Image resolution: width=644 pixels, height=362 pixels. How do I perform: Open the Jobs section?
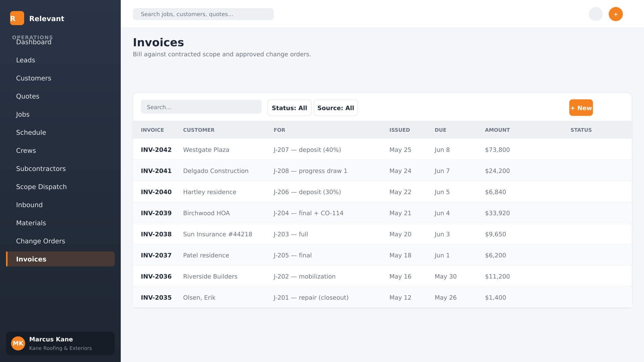60,114
